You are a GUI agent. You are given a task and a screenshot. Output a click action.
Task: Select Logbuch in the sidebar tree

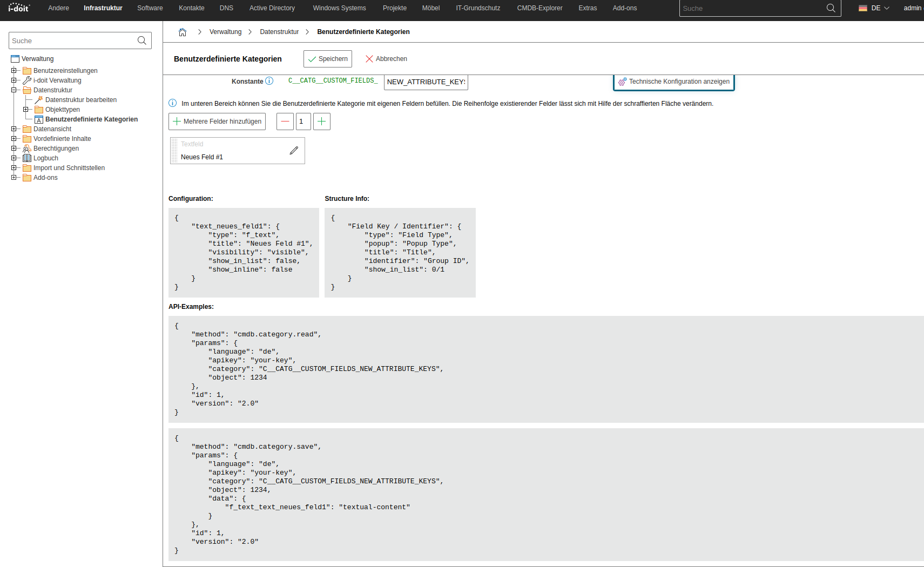tap(46, 158)
